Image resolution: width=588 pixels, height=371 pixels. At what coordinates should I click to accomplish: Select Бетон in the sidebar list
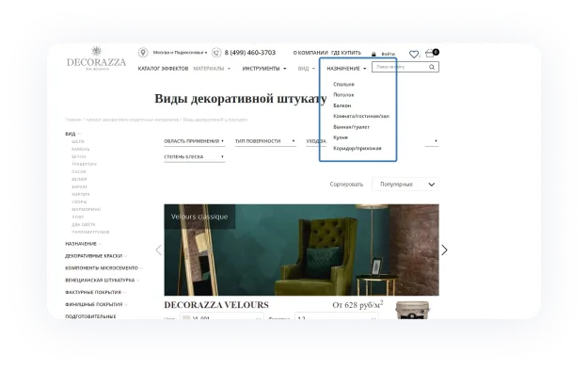tap(79, 156)
